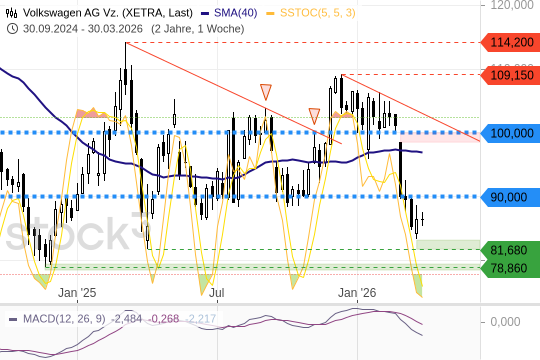Select the SMA(40) legend label
Screen dimensions: 540x360
[236, 13]
